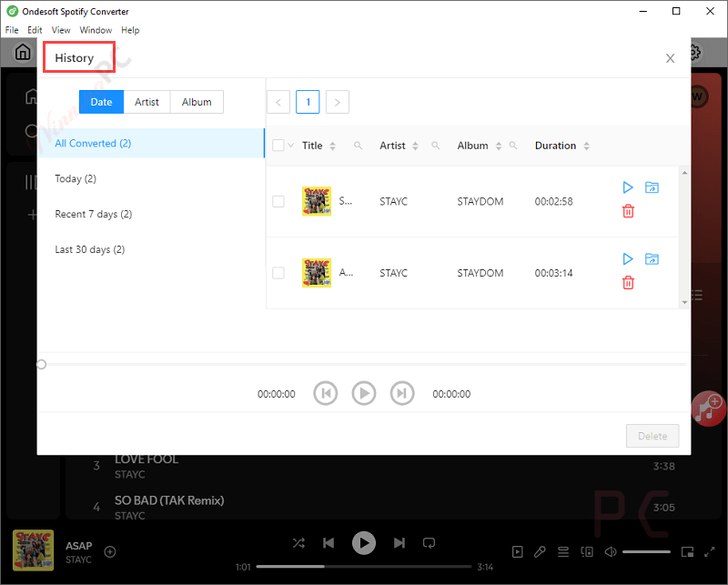Sort the list by Title
The image size is (728, 585).
point(332,146)
